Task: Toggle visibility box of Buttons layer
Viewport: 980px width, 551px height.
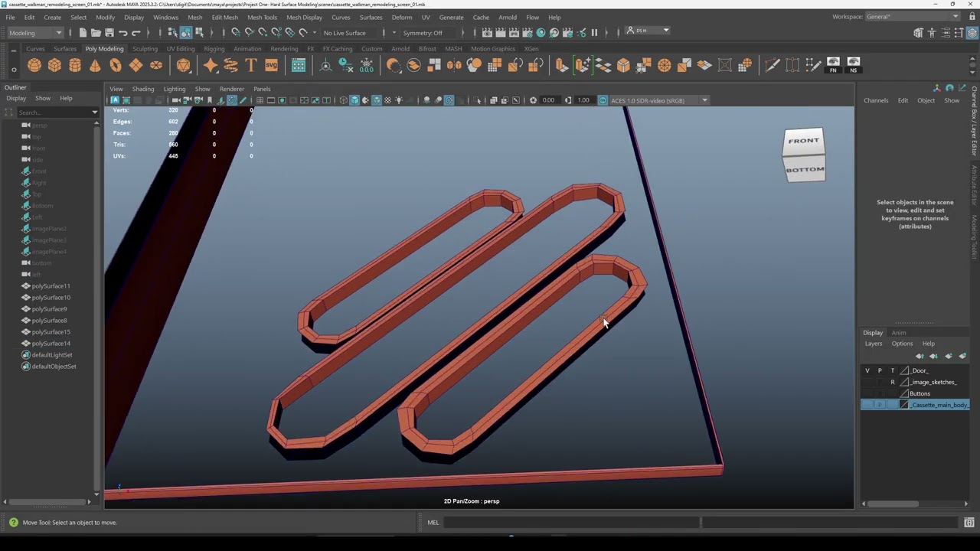Action: (x=867, y=393)
